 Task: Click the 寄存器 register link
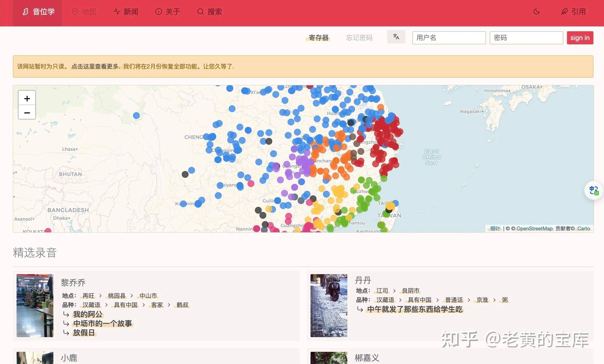[x=318, y=38]
